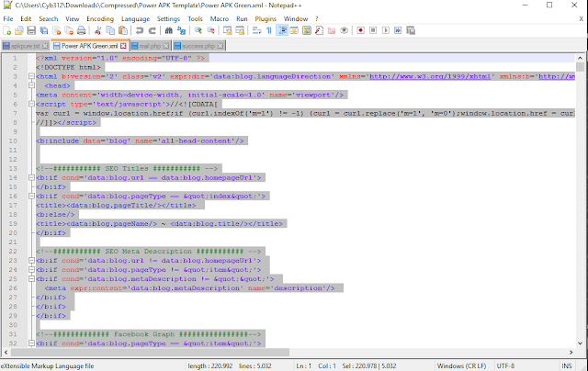
Task: Collapse the b:if fold on line 24
Action: [x=31, y=270]
